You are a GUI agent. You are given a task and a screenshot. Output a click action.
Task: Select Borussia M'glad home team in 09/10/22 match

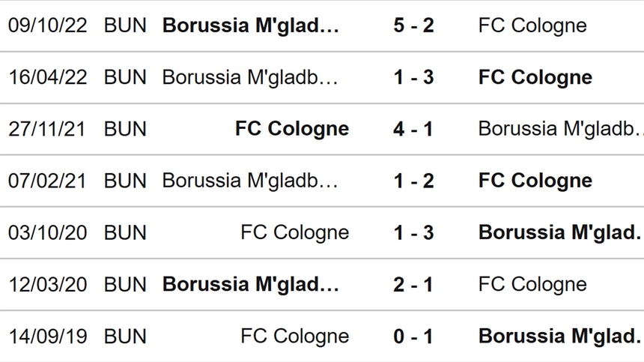tap(251, 25)
